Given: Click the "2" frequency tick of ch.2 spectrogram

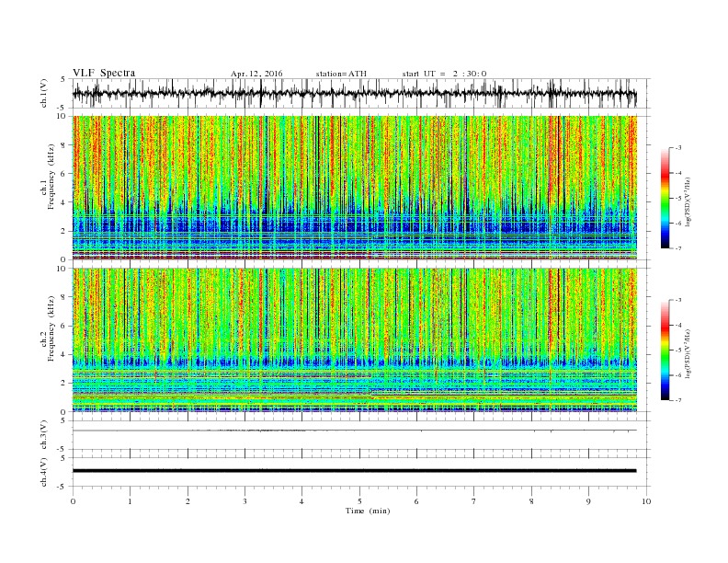Looking at the screenshot, I should pos(64,384).
